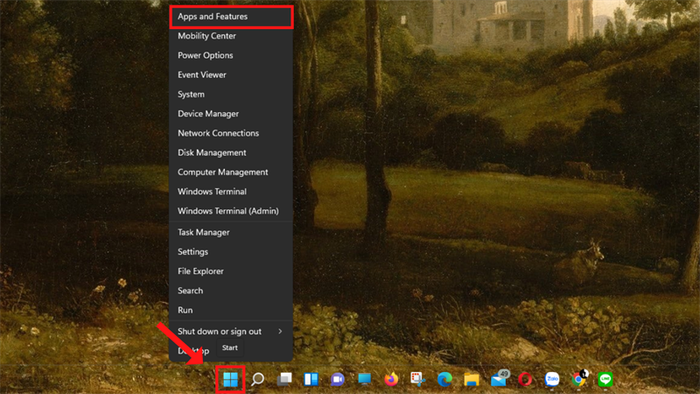Launch Opera browser from the taskbar

pyautogui.click(x=525, y=379)
